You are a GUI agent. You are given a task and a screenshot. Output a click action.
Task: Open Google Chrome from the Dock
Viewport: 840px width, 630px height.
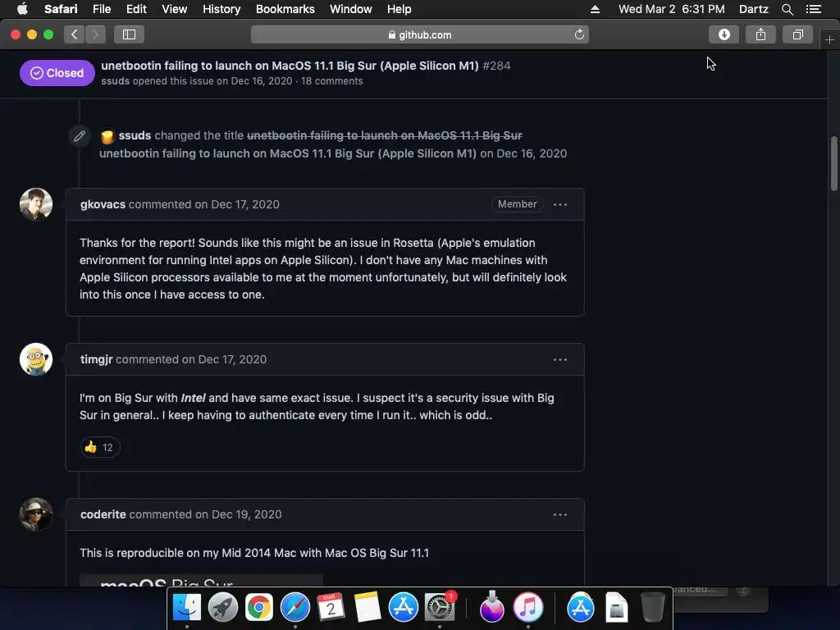[x=258, y=608]
